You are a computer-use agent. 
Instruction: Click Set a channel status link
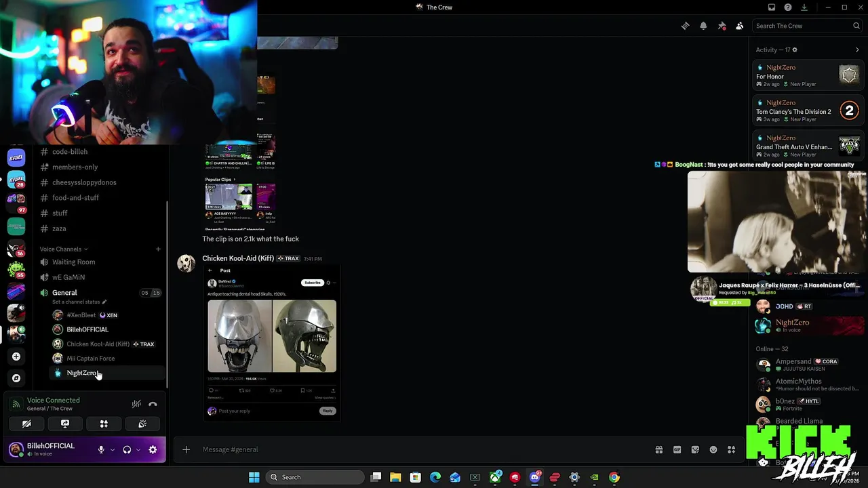79,302
